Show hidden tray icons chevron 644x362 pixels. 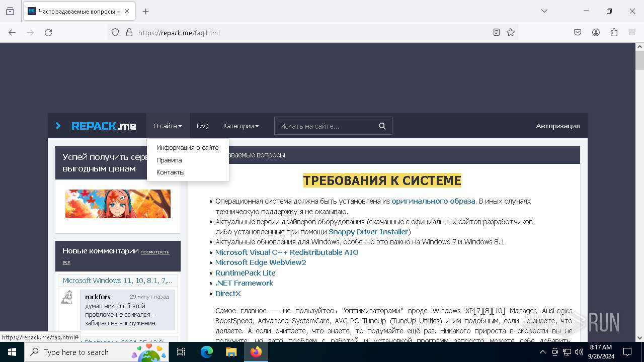pyautogui.click(x=542, y=352)
